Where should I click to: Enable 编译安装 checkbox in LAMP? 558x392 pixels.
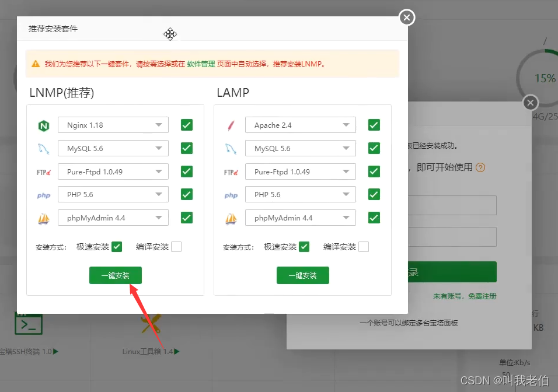click(x=363, y=247)
